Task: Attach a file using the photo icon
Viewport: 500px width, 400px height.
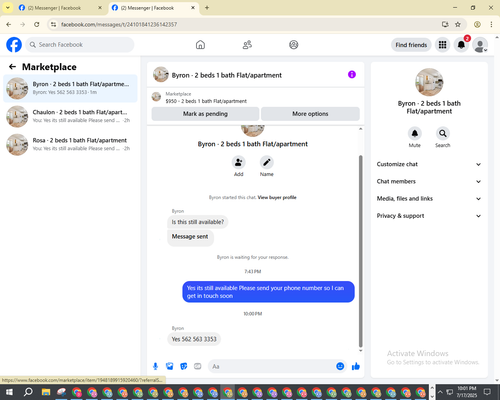Action: pyautogui.click(x=170, y=366)
